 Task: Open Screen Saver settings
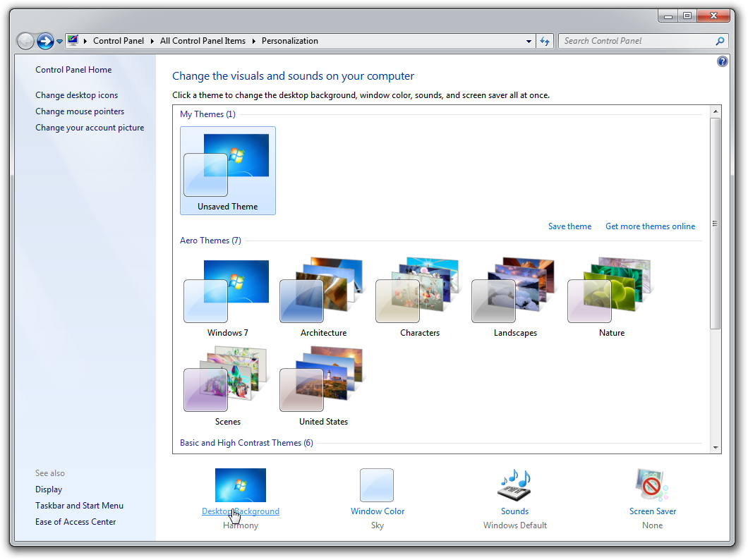pos(651,511)
